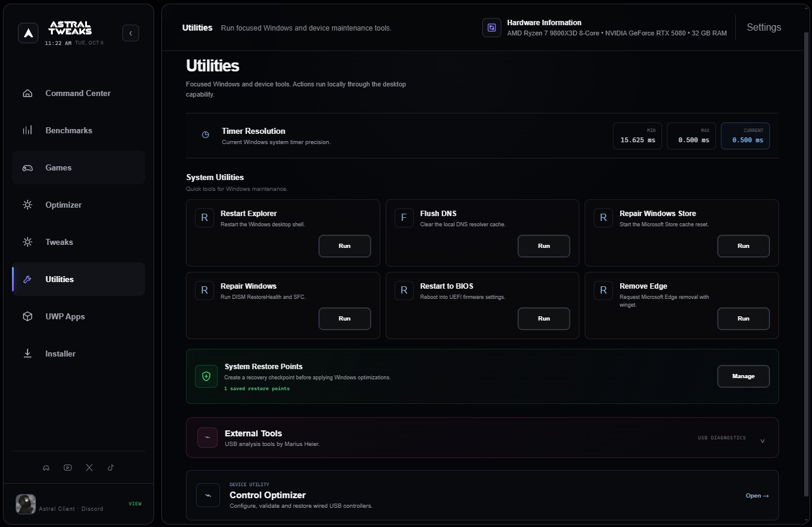Open the YouTube social icon
Screen dimensions: 812x527
coord(68,468)
